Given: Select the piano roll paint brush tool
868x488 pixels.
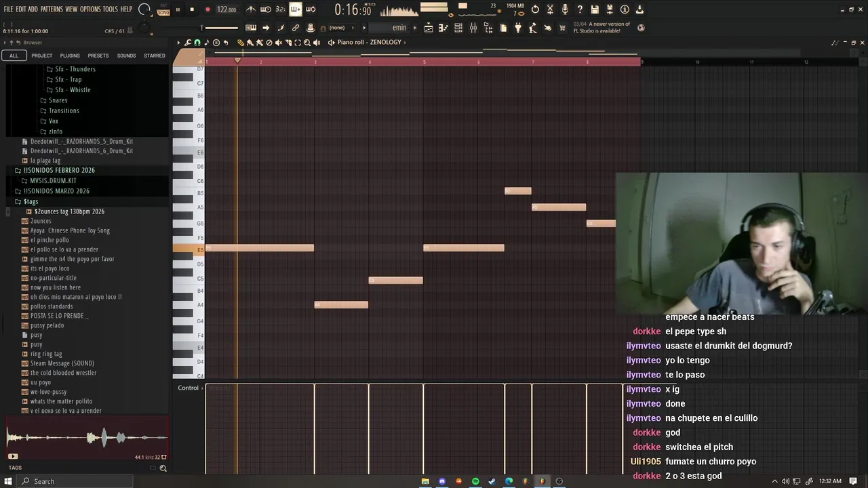Looking at the screenshot, I should click(250, 43).
